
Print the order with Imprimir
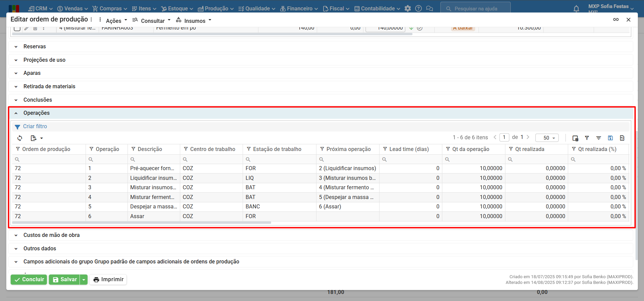click(108, 280)
